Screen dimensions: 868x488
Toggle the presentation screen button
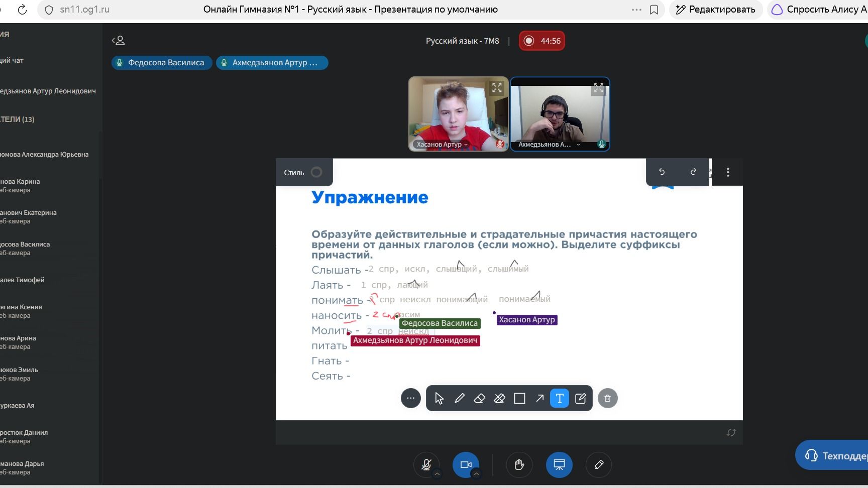(559, 464)
